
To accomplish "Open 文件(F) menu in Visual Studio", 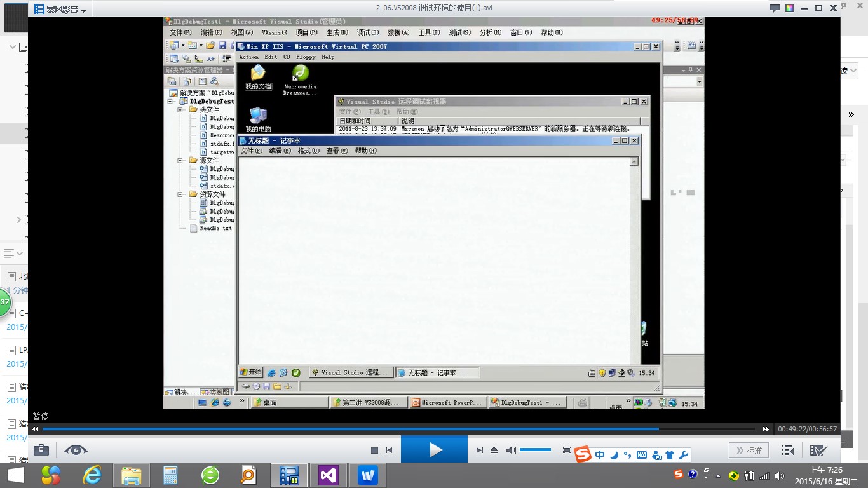I will pos(180,32).
